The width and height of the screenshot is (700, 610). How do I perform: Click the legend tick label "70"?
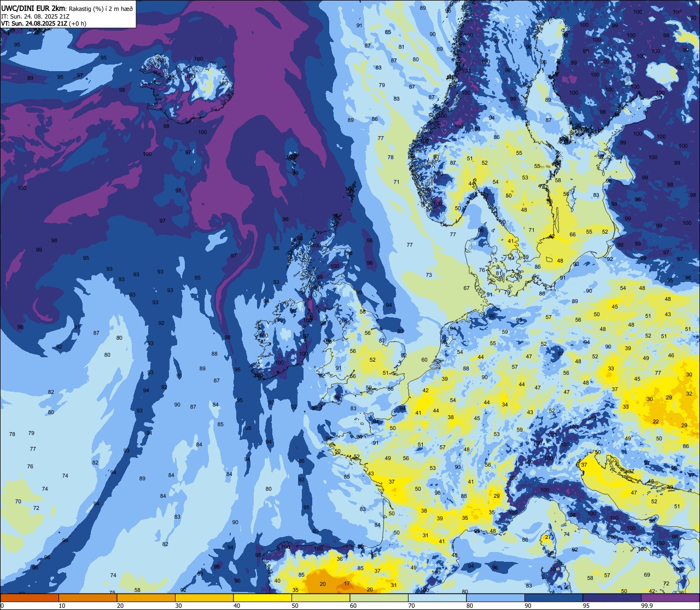coord(411,606)
